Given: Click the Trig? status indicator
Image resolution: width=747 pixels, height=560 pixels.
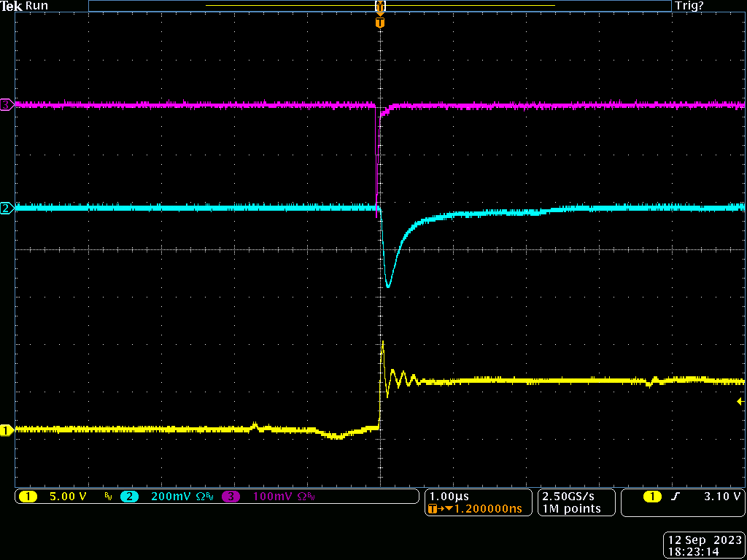Looking at the screenshot, I should (689, 6).
